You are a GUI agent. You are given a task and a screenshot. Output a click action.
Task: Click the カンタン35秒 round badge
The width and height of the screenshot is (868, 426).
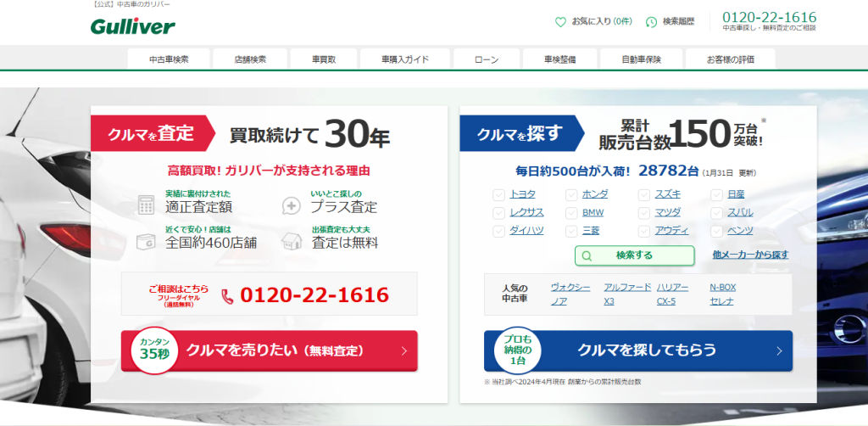(154, 350)
